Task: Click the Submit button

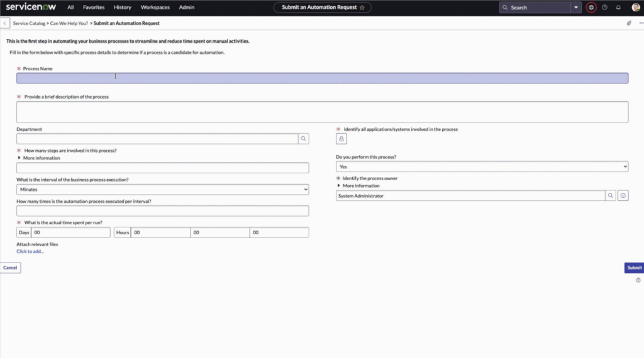Action: 634,268
